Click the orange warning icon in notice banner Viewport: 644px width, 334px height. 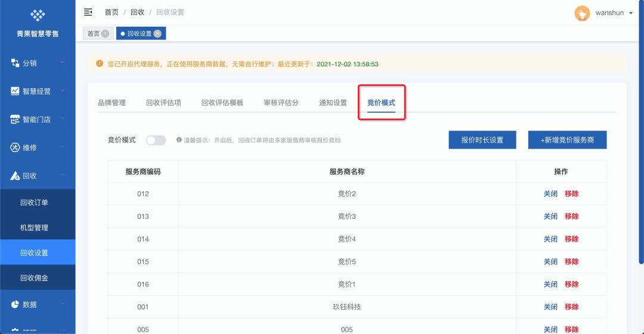100,64
